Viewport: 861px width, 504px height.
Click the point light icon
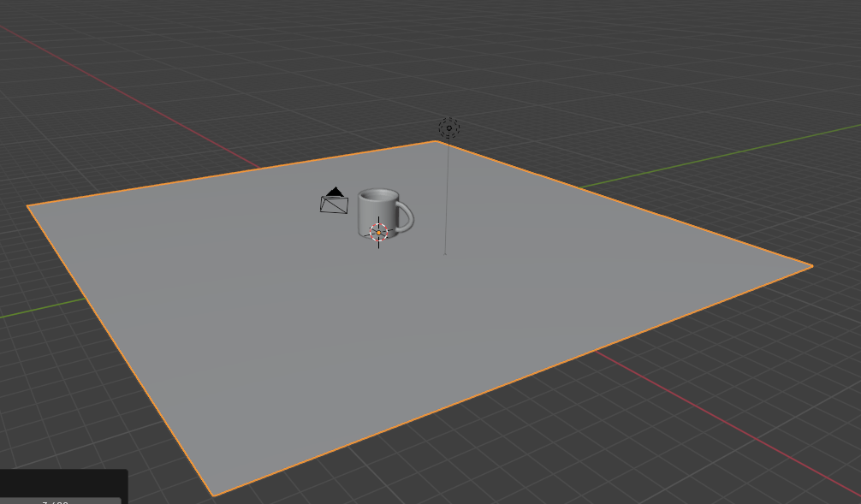[x=449, y=128]
